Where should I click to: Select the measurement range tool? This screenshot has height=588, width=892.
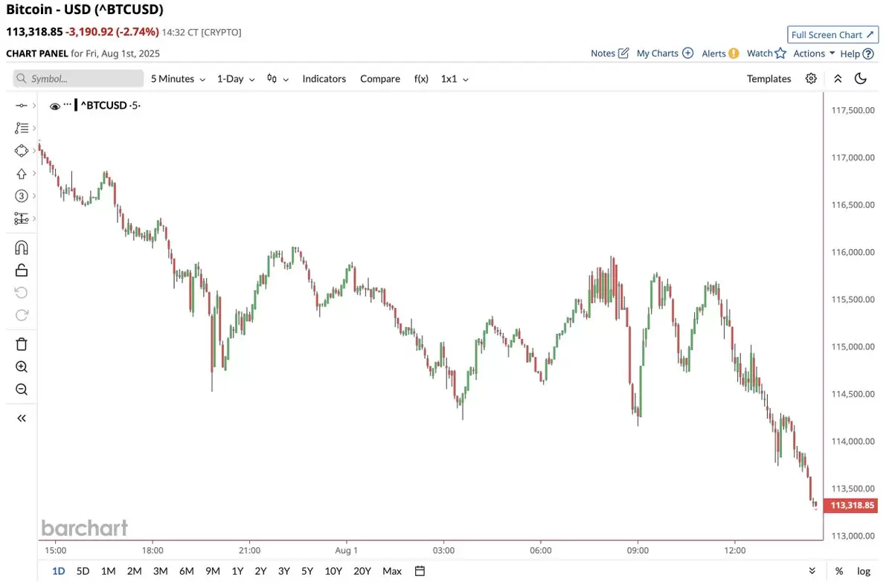[x=21, y=219]
